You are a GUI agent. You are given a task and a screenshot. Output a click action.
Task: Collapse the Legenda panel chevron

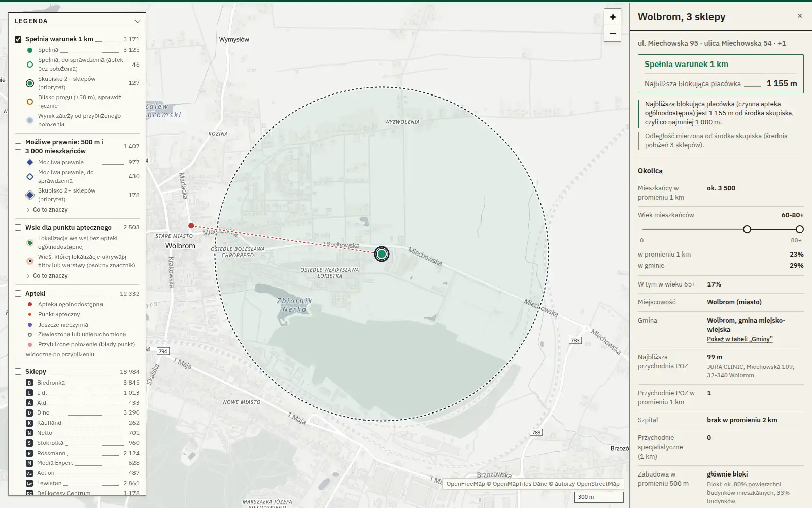(x=137, y=21)
